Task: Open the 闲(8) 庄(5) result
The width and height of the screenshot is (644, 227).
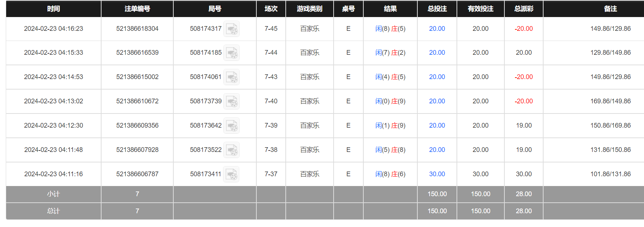Action: click(x=390, y=29)
